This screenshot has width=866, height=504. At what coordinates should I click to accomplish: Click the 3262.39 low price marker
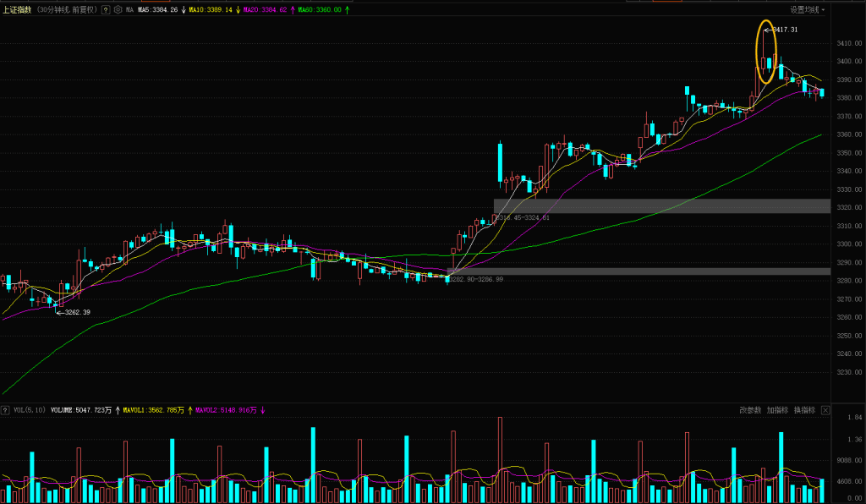point(77,312)
